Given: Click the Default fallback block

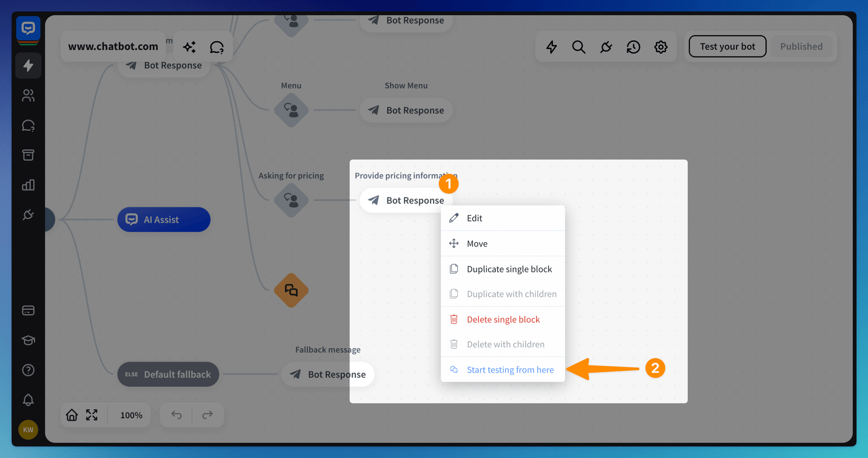Looking at the screenshot, I should coord(168,374).
